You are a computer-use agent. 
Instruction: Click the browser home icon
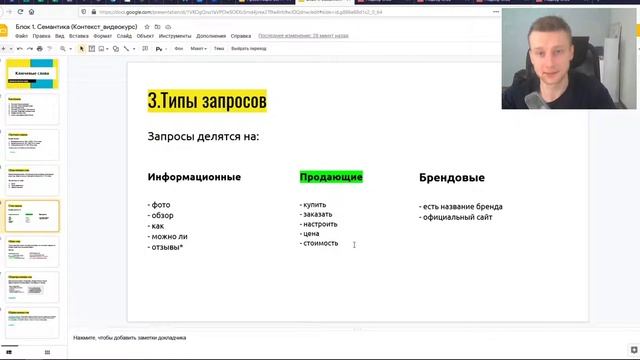click(x=31, y=12)
